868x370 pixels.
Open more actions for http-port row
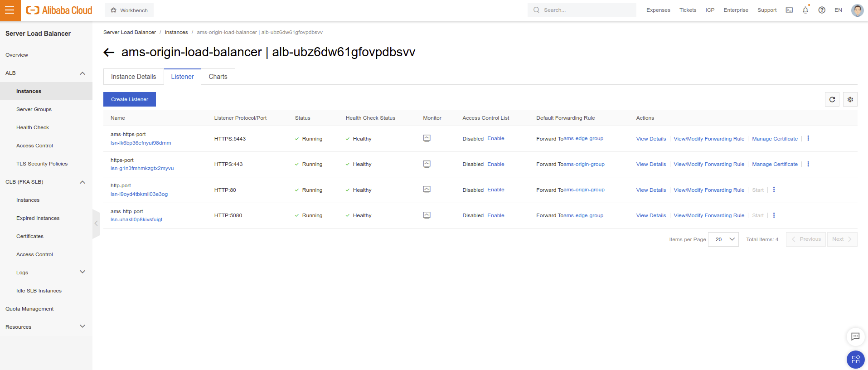click(x=774, y=190)
